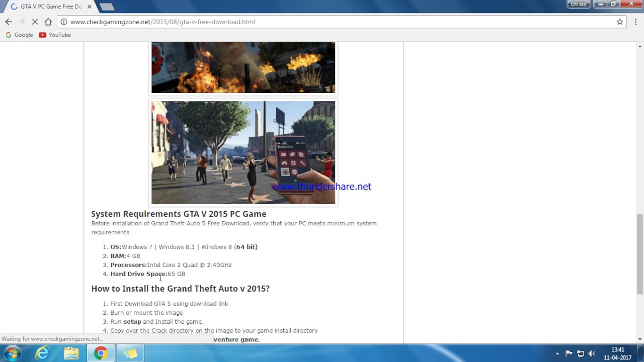Show hidden system tray icons

[557, 353]
